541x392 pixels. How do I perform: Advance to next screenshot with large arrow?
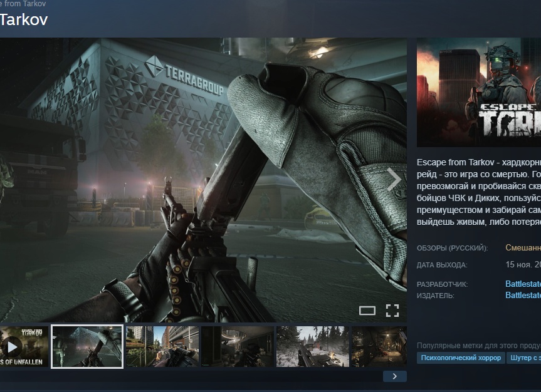394,179
